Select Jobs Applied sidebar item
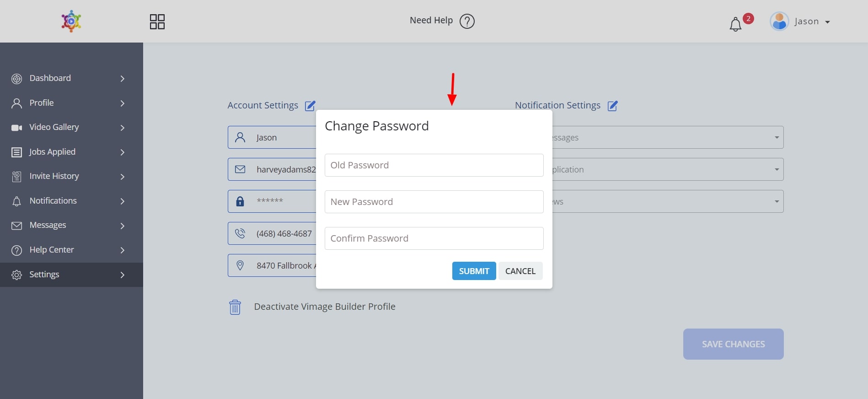868x399 pixels. [x=52, y=152]
